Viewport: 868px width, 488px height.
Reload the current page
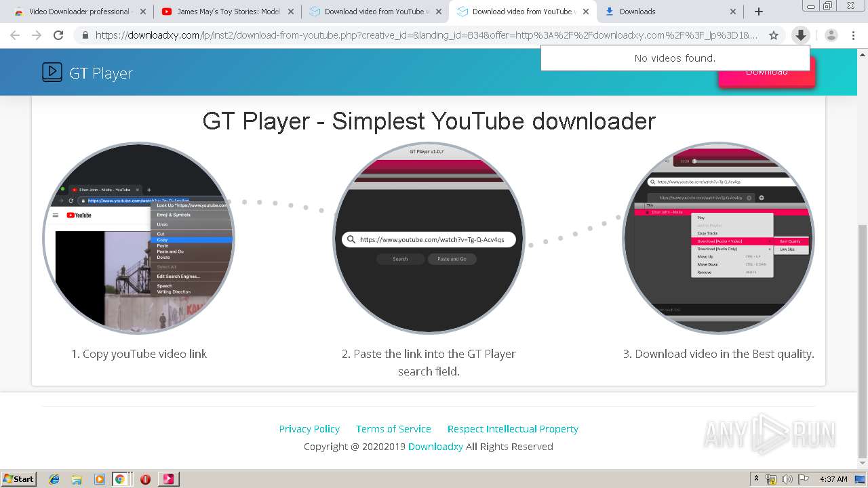click(58, 35)
